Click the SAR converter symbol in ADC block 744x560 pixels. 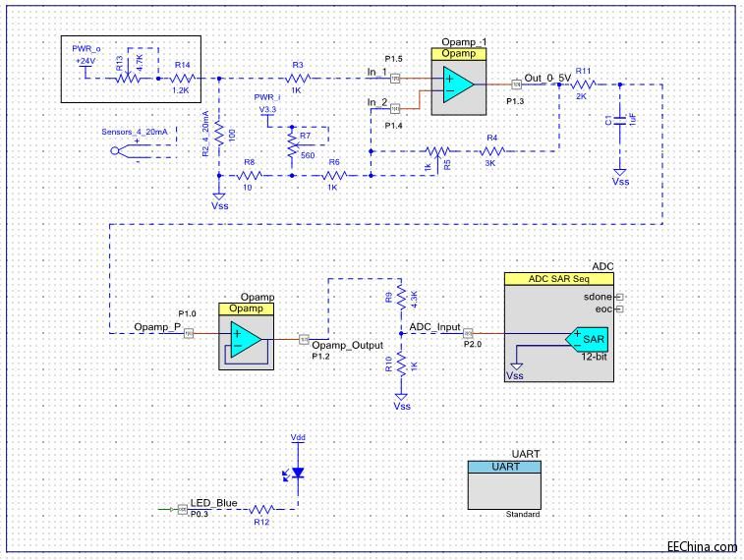[x=589, y=340]
